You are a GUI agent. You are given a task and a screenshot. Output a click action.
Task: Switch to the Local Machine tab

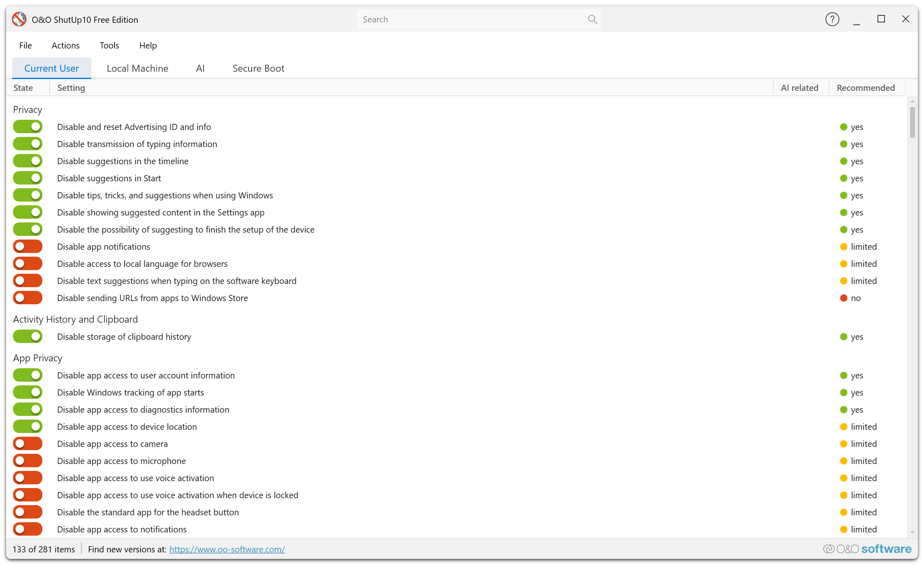[137, 68]
